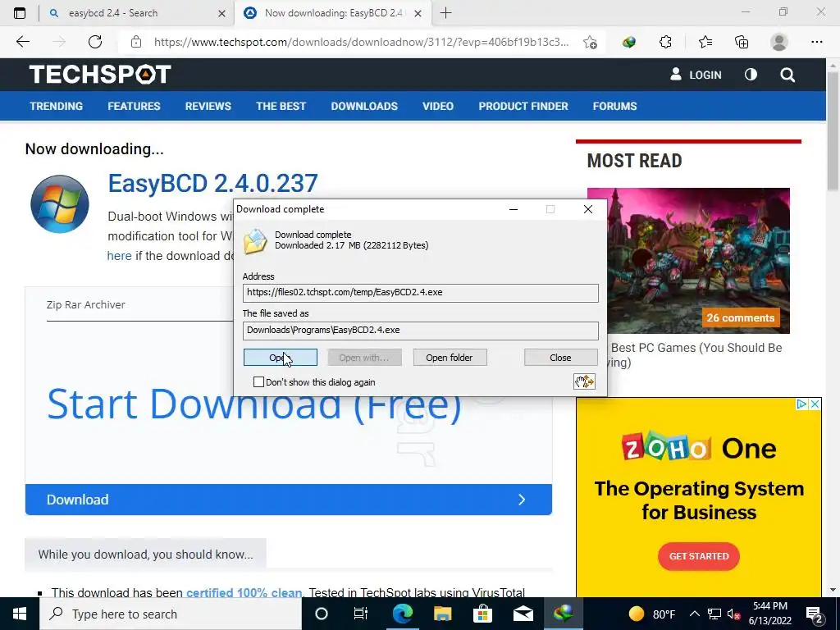Open File Explorer from the taskbar

[442, 614]
